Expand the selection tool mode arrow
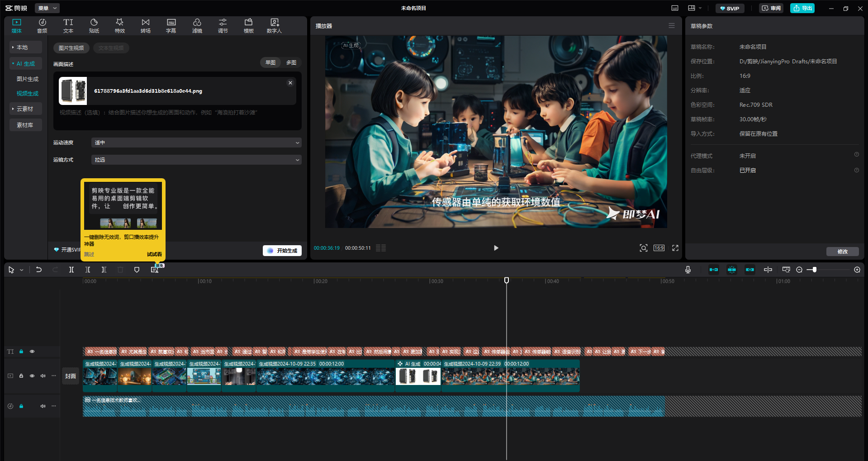868x461 pixels. 21,270
